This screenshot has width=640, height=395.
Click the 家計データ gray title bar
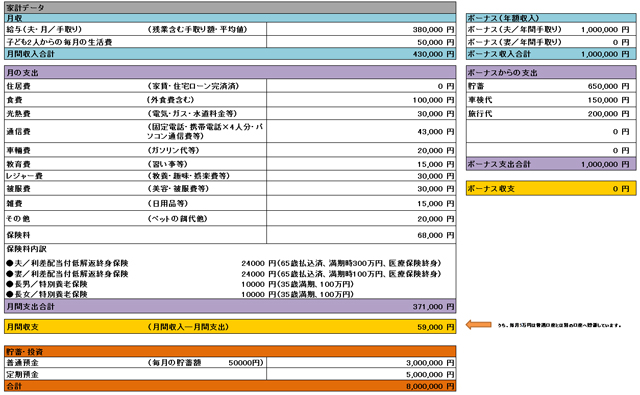(230, 7)
